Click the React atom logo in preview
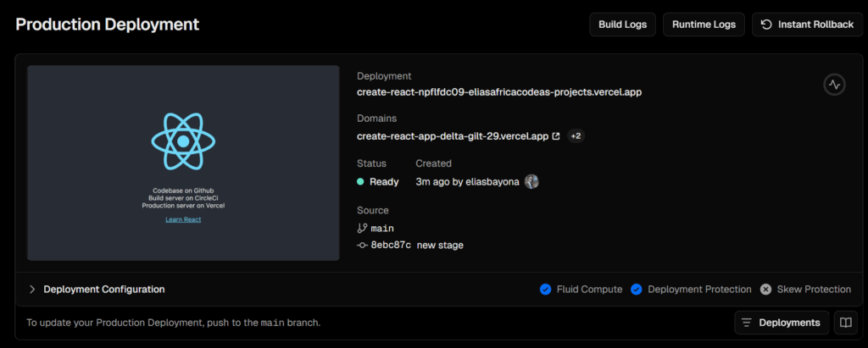Screen dimensions: 868x348 [x=183, y=141]
